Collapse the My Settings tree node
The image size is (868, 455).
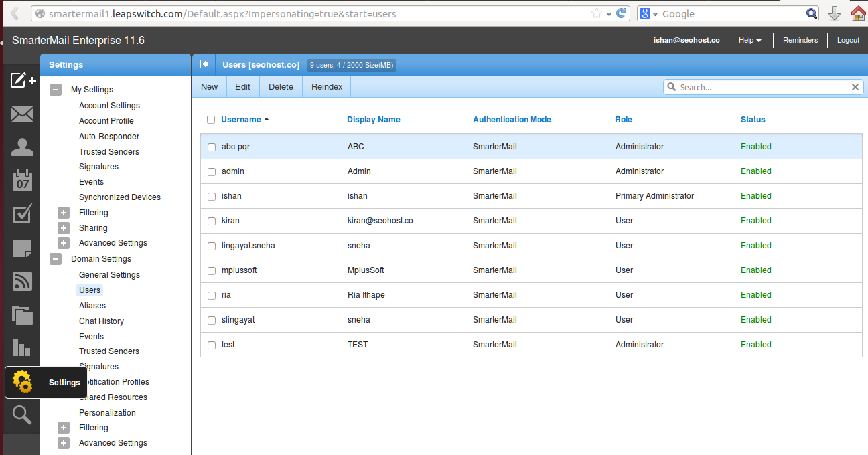[56, 90]
